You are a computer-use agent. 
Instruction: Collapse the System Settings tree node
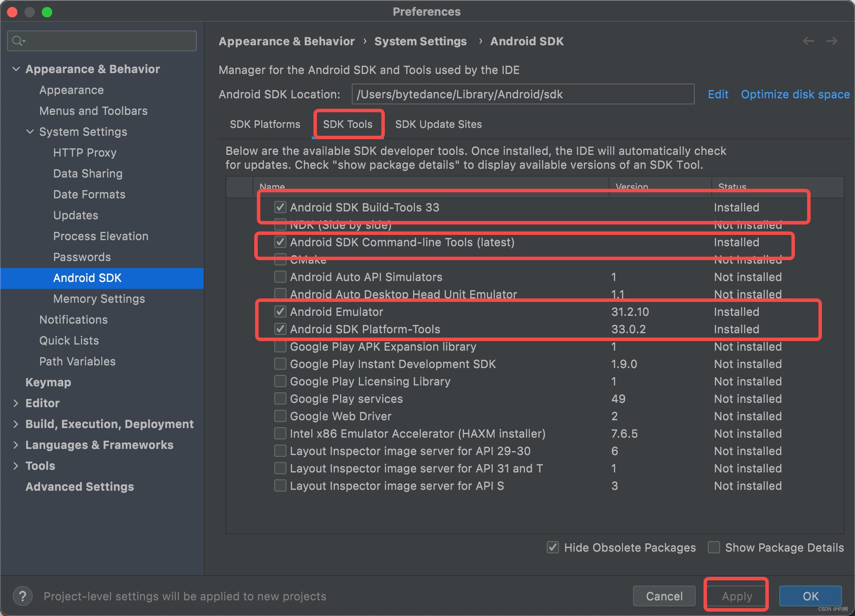30,131
